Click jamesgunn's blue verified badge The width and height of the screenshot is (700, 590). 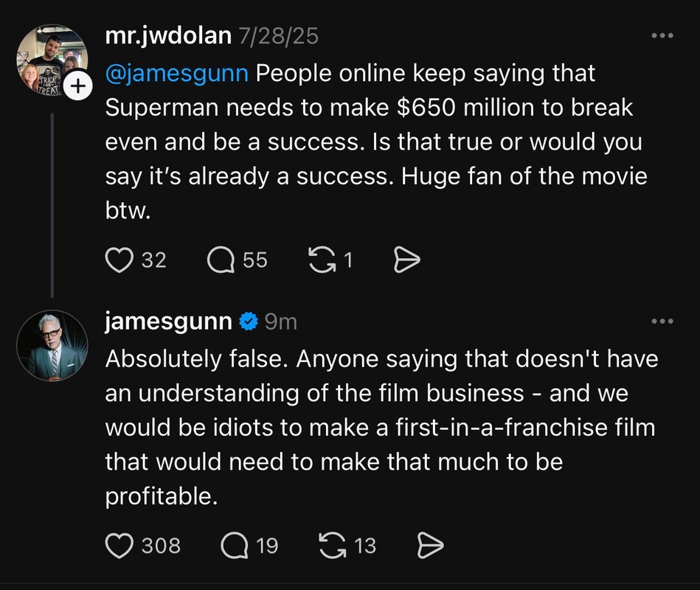[x=247, y=321]
